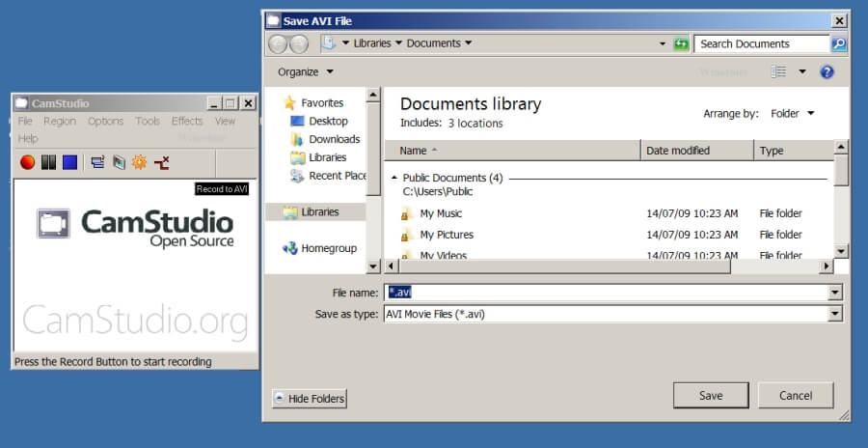Viewport: 868px width, 448px height.
Task: Sort by the Date modified column header
Action: coord(697,151)
